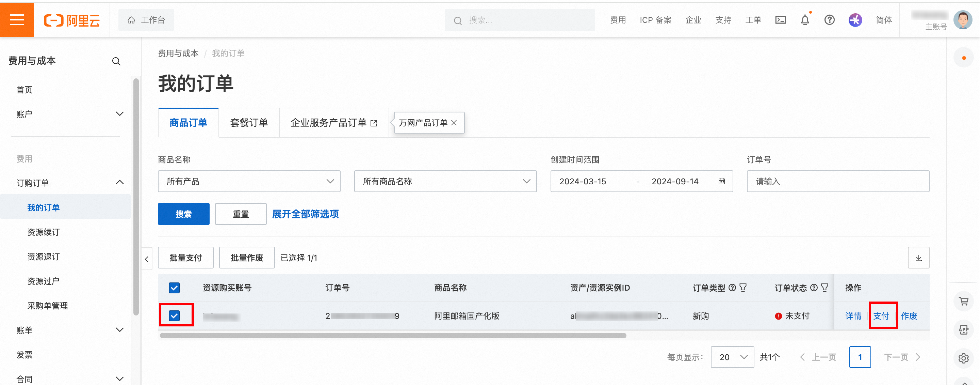Open the Cloud Shell terminal icon
Screen dimensions: 980x385
tap(780, 20)
